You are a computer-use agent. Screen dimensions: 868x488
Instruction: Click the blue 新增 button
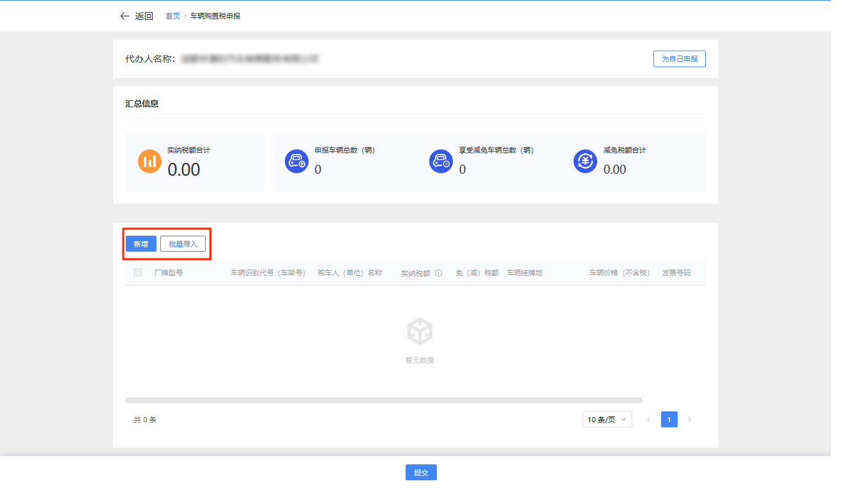point(141,244)
